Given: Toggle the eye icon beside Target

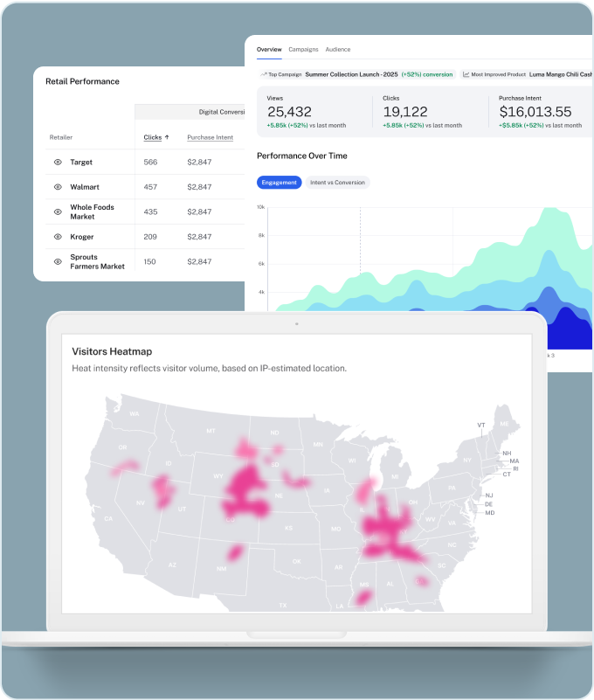Looking at the screenshot, I should [58, 163].
